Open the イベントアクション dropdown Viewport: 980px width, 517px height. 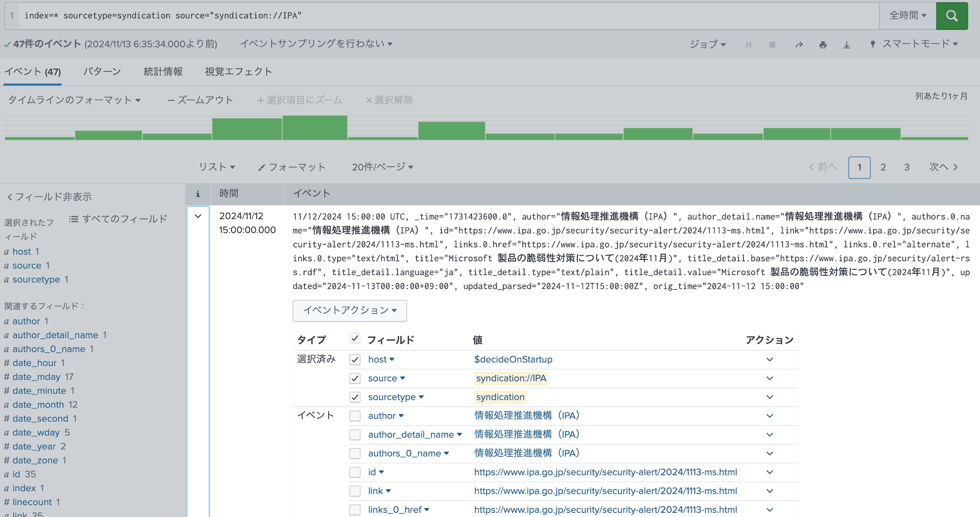pyautogui.click(x=350, y=310)
